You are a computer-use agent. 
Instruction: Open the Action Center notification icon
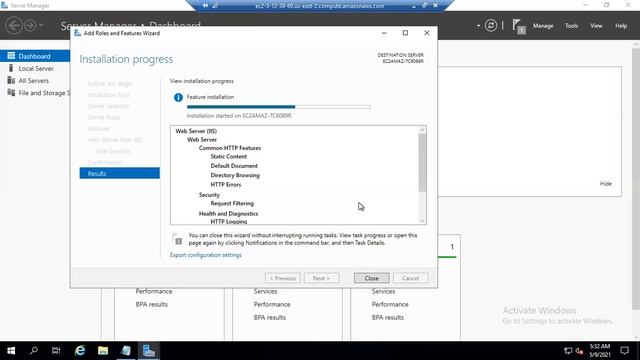(624, 351)
